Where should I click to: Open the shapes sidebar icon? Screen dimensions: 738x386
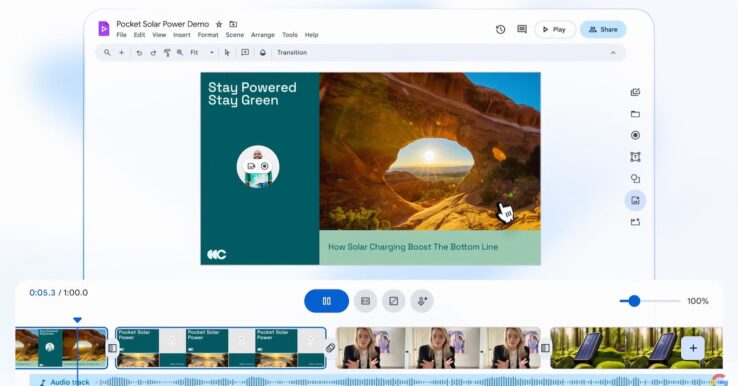click(635, 179)
